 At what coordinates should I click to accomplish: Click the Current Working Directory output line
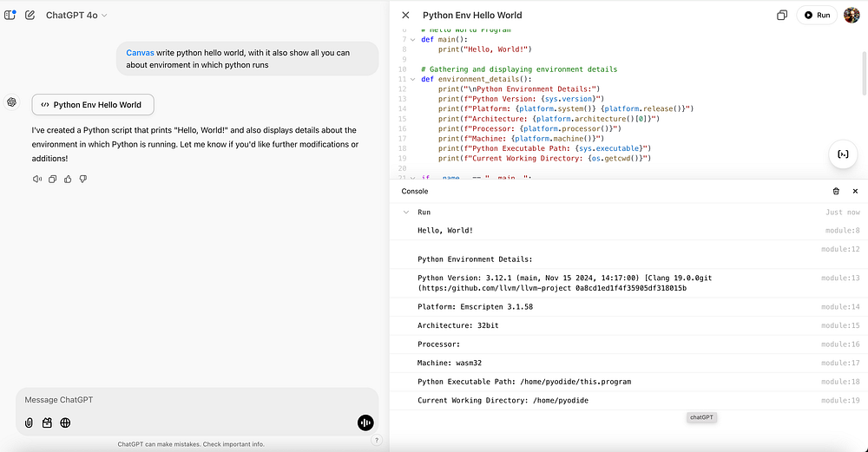[503, 401]
